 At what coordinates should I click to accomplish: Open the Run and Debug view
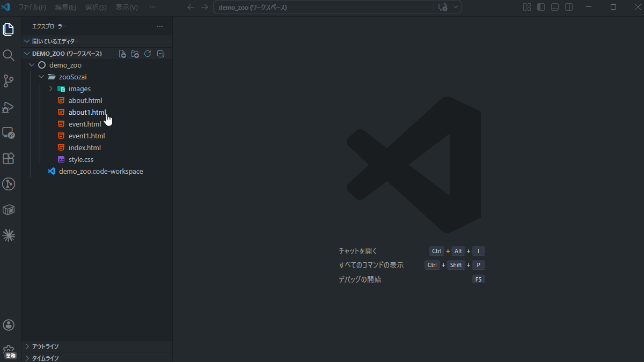(9, 107)
